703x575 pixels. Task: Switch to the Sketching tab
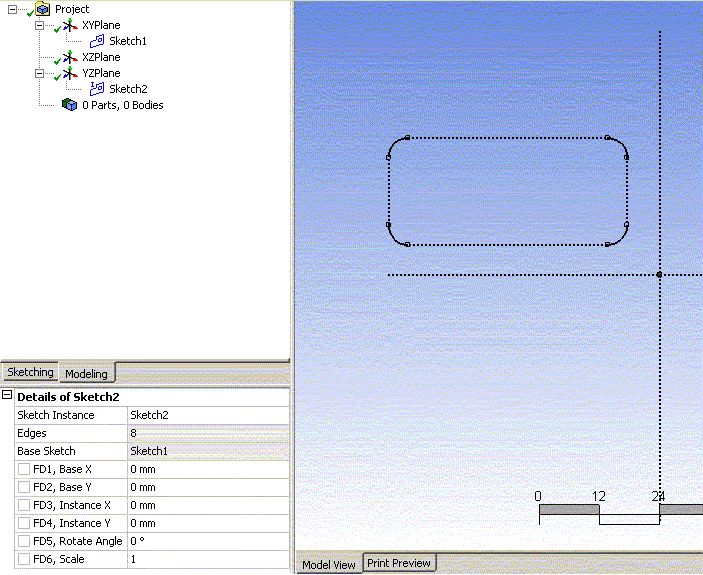tap(30, 372)
